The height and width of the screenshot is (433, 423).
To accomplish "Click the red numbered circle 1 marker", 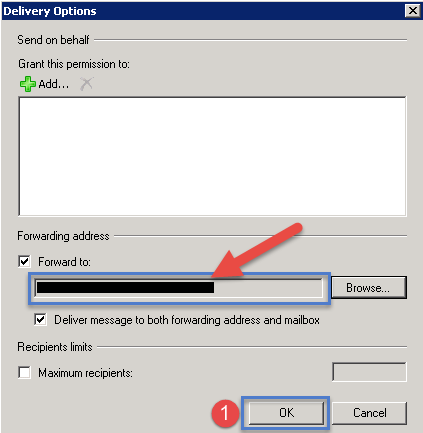I will (225, 413).
